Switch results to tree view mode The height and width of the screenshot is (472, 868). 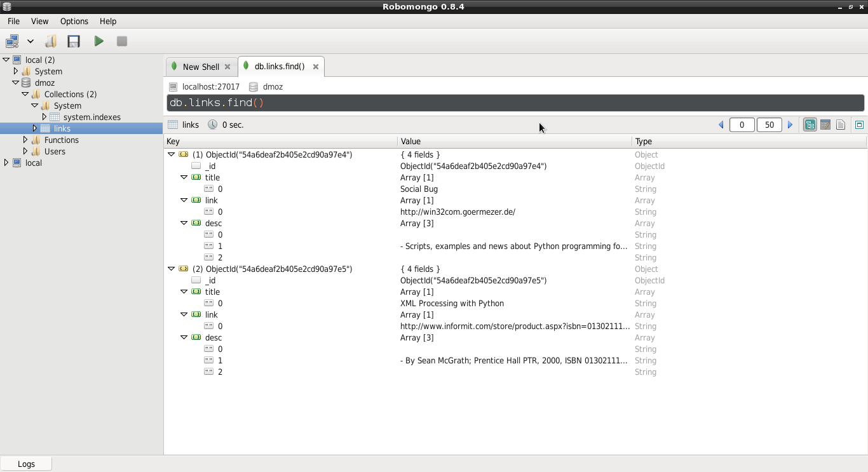(810, 125)
